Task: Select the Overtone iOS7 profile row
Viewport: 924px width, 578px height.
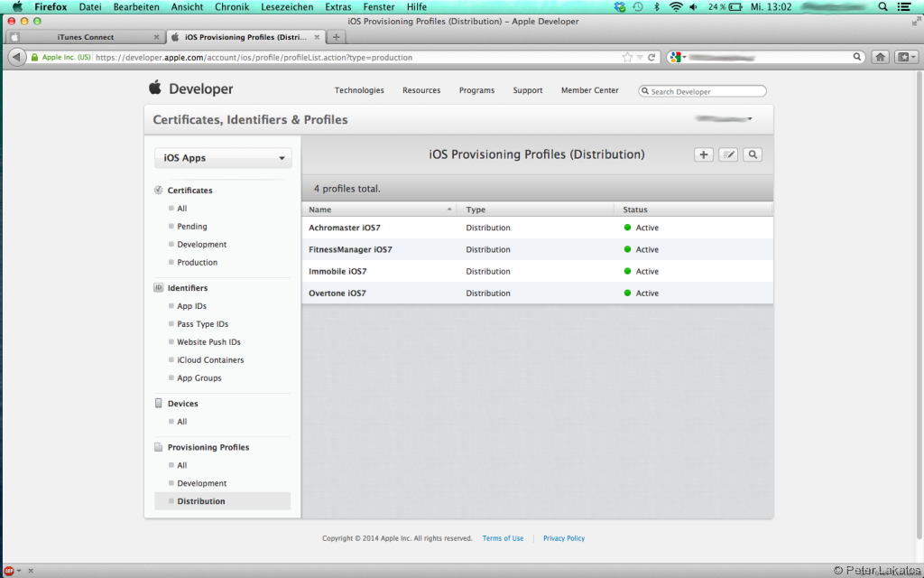Action: coord(538,294)
